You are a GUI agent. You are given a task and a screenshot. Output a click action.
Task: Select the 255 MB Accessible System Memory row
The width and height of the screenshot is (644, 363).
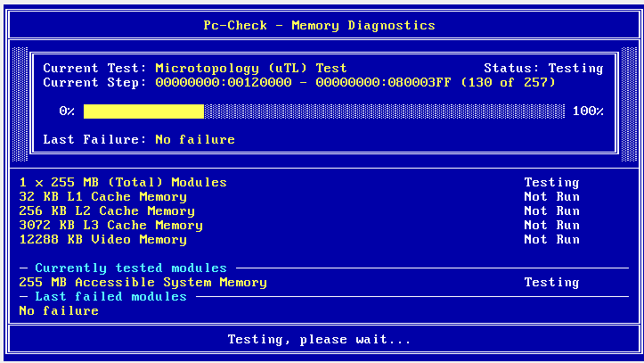click(299, 283)
